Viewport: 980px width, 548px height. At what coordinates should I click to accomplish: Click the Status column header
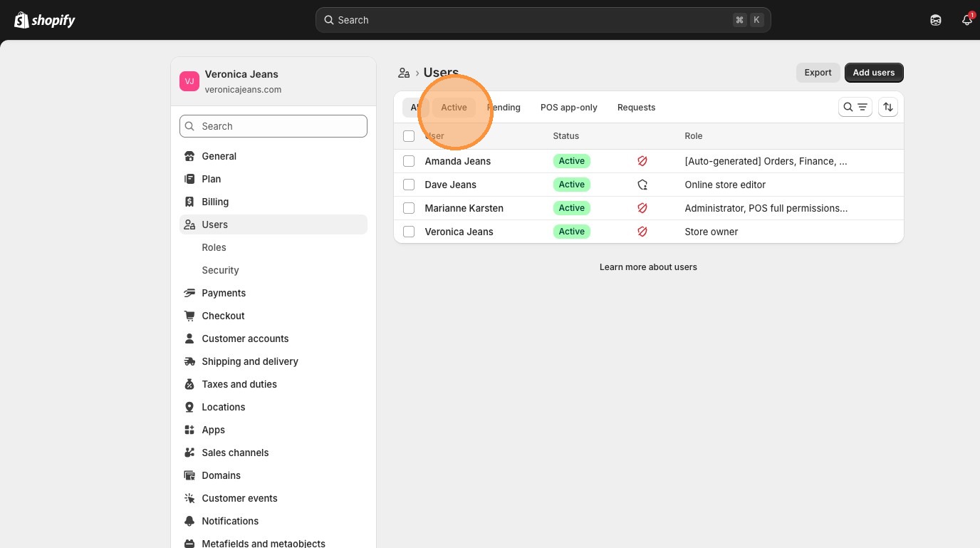pyautogui.click(x=566, y=136)
